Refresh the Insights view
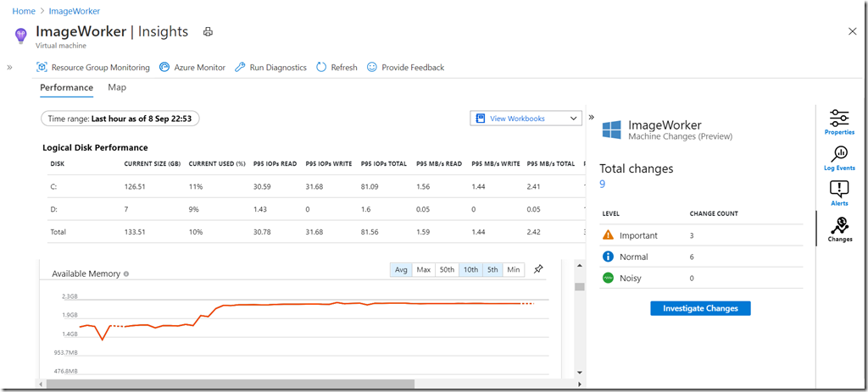The height and width of the screenshot is (392, 868). point(337,68)
